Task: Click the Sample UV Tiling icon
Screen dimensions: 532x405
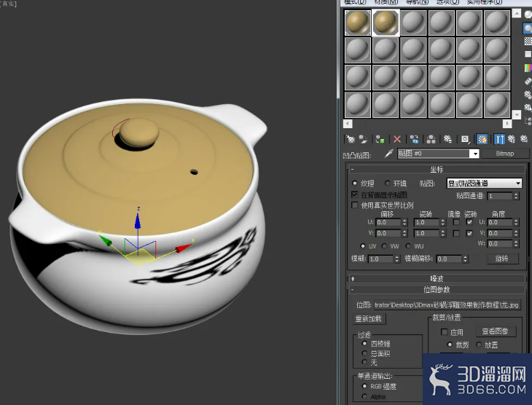Action: pyautogui.click(x=528, y=55)
